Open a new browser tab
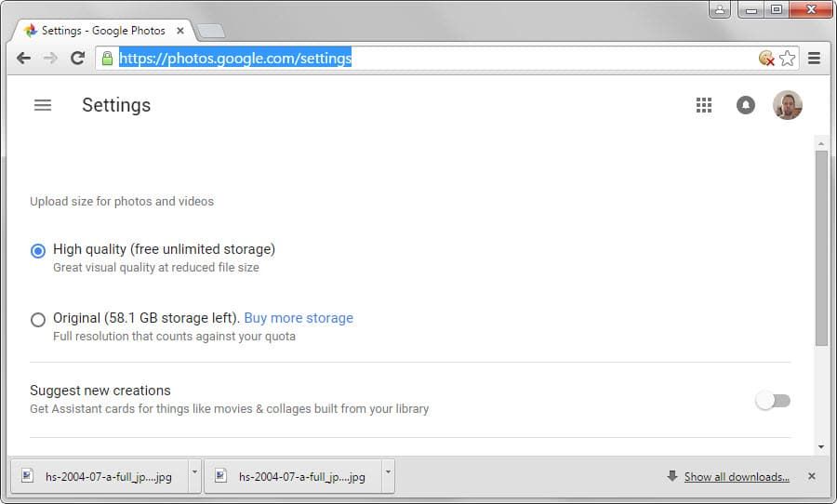This screenshot has height=504, width=837. tap(211, 31)
